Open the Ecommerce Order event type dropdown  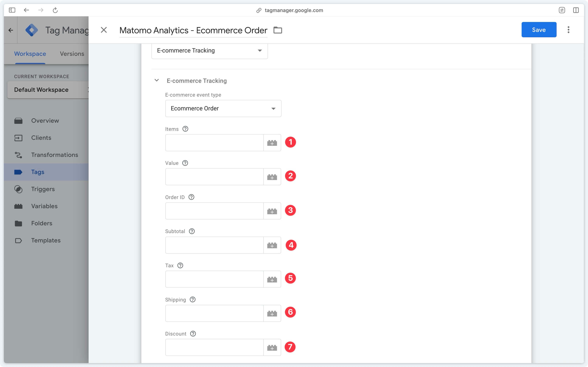point(223,108)
